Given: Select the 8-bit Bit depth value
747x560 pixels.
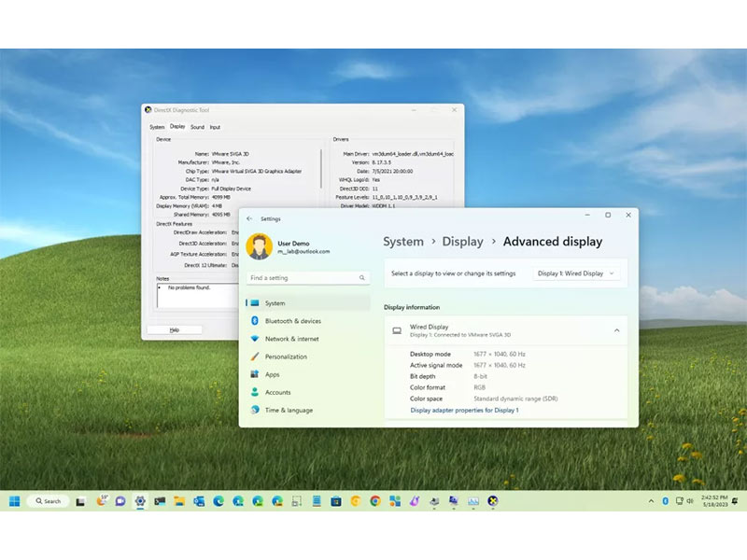Looking at the screenshot, I should click(480, 376).
